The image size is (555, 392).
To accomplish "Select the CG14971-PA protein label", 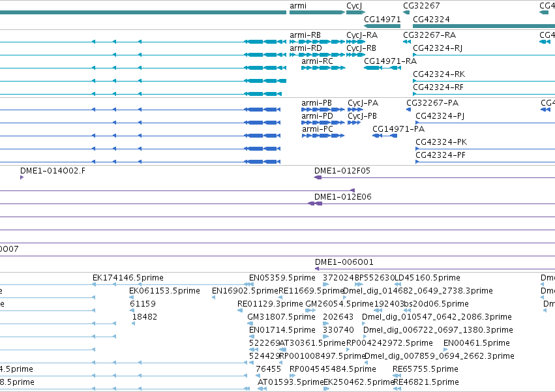I will point(398,129).
